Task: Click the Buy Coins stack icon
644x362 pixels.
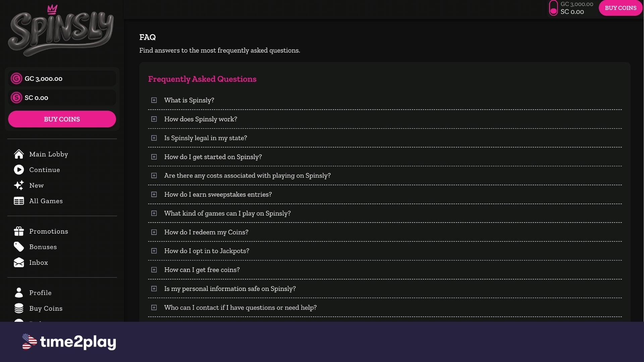Action: [x=19, y=308]
